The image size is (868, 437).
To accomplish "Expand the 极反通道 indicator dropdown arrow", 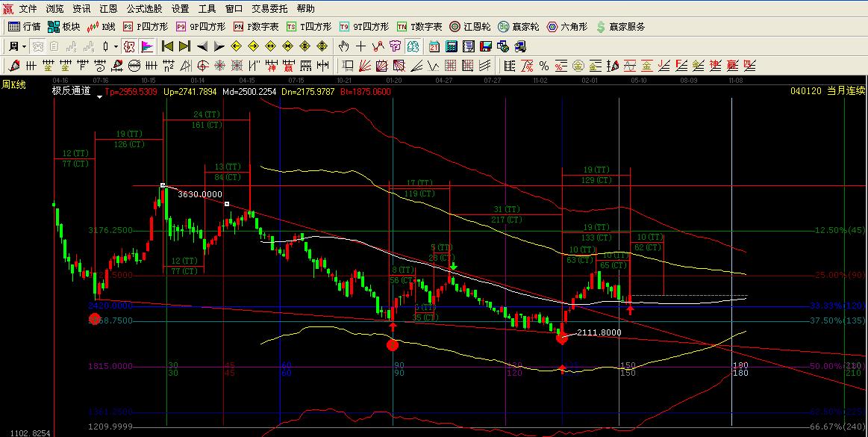I will pos(100,96).
